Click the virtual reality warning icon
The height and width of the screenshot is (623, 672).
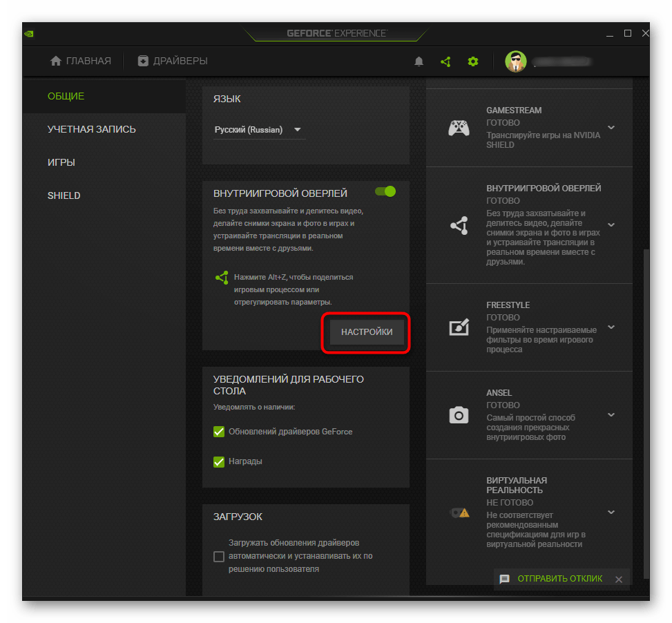tap(459, 512)
